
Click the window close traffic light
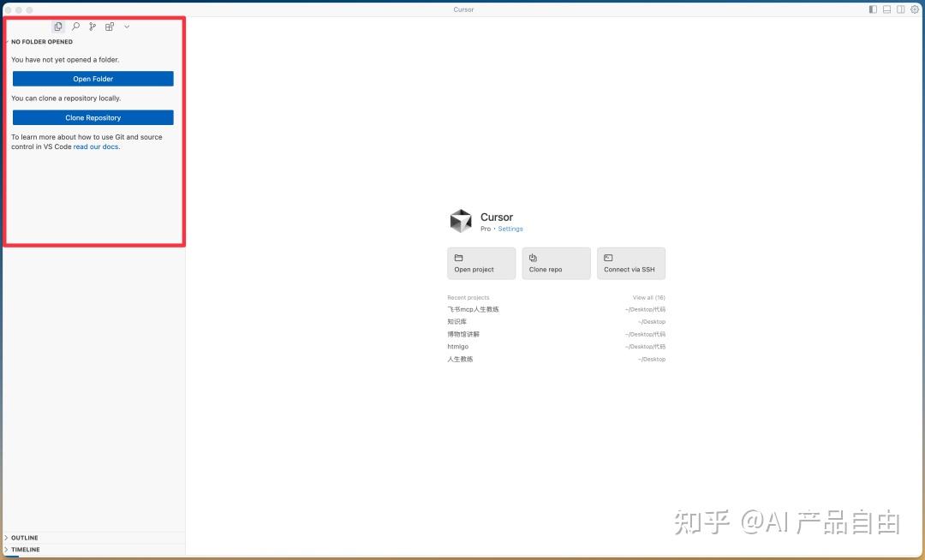(x=9, y=10)
